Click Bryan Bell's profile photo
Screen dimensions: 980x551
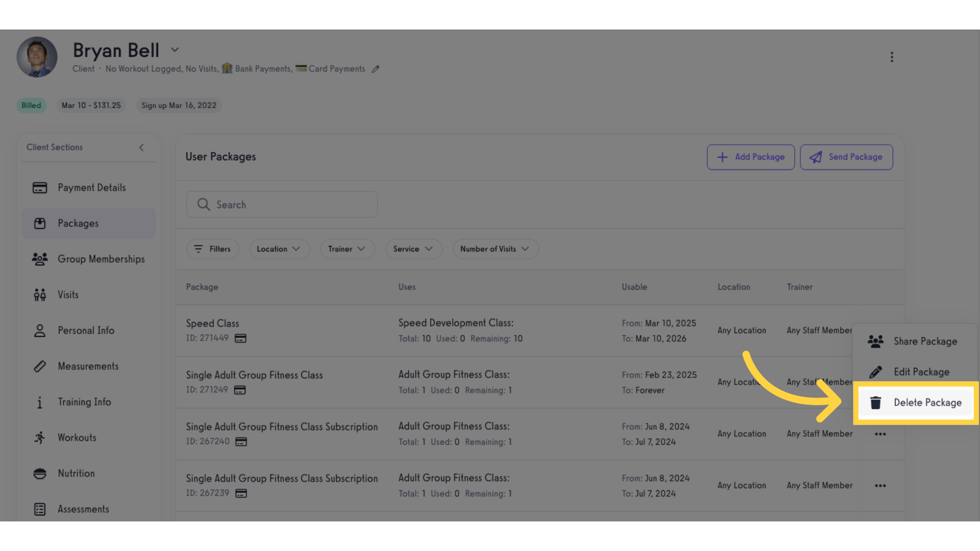click(37, 57)
